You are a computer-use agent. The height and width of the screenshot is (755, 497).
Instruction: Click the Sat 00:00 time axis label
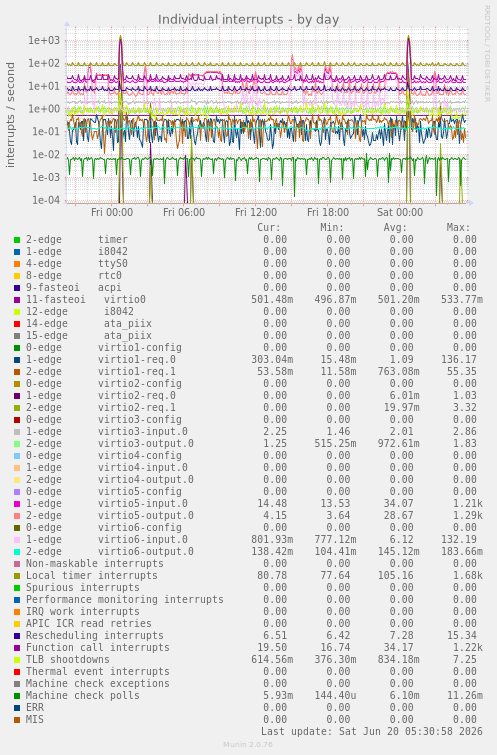click(400, 212)
